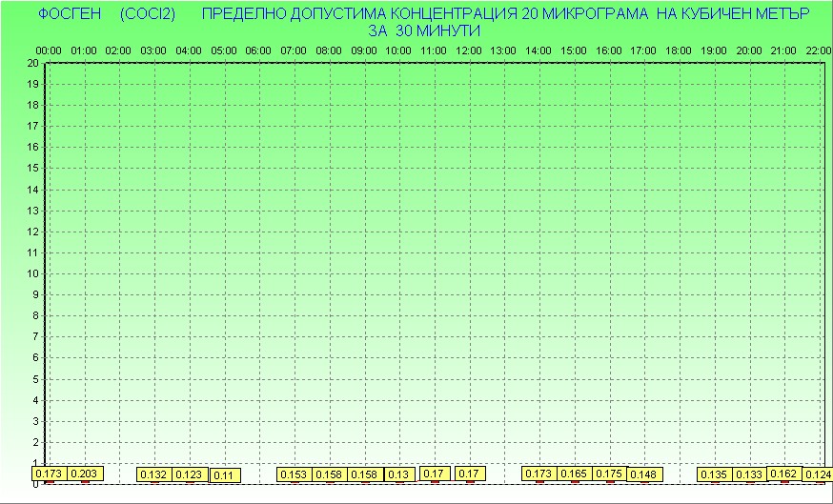Click the 0.148 data label
Image resolution: width=833 pixels, height=504 pixels.
(x=644, y=474)
